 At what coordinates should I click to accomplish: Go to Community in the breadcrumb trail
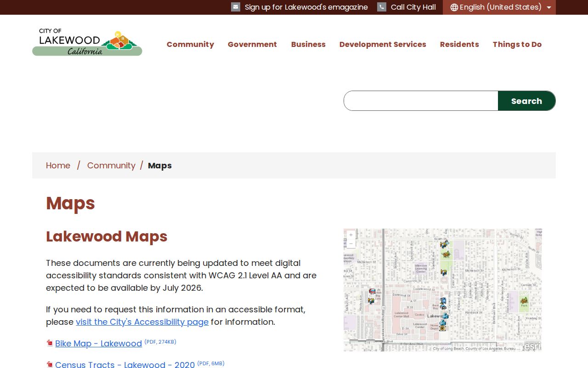111,166
